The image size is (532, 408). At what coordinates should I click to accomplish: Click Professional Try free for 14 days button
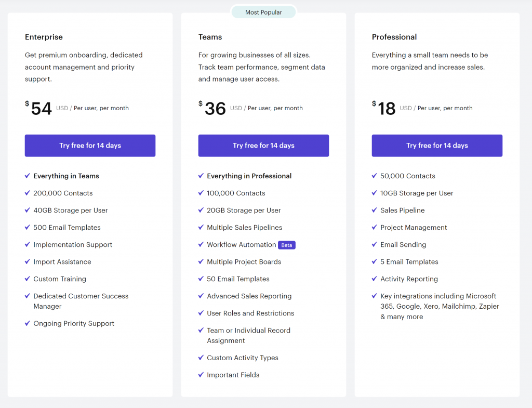point(437,146)
